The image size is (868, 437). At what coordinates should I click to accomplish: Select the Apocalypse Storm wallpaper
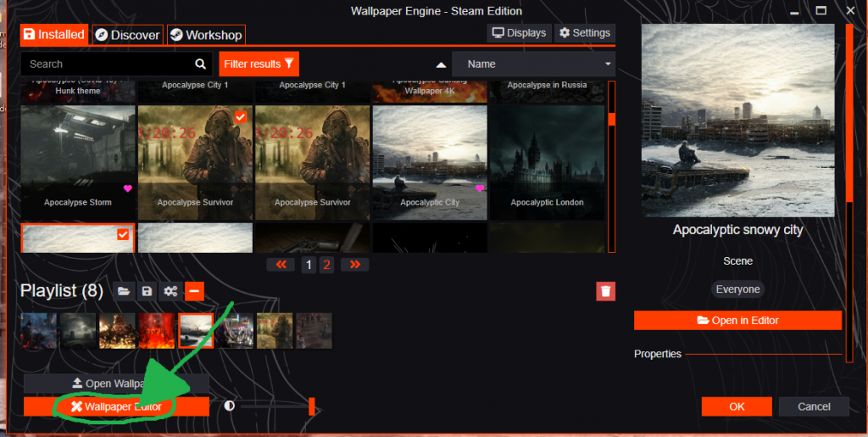[78, 162]
